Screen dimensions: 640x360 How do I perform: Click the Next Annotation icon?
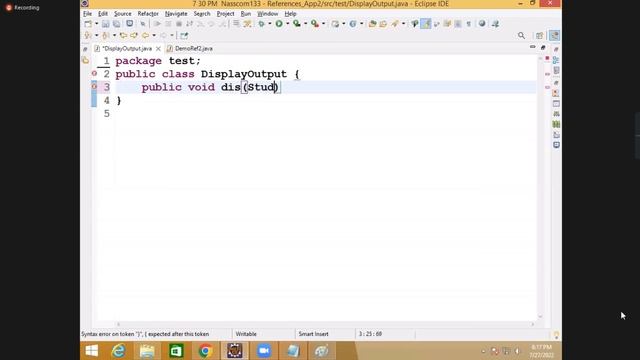tap(88, 36)
